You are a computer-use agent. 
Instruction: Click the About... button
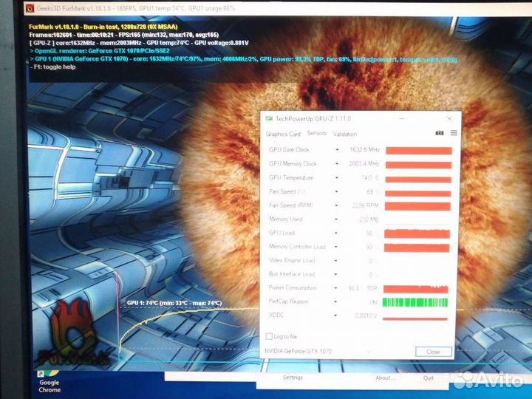(385, 378)
